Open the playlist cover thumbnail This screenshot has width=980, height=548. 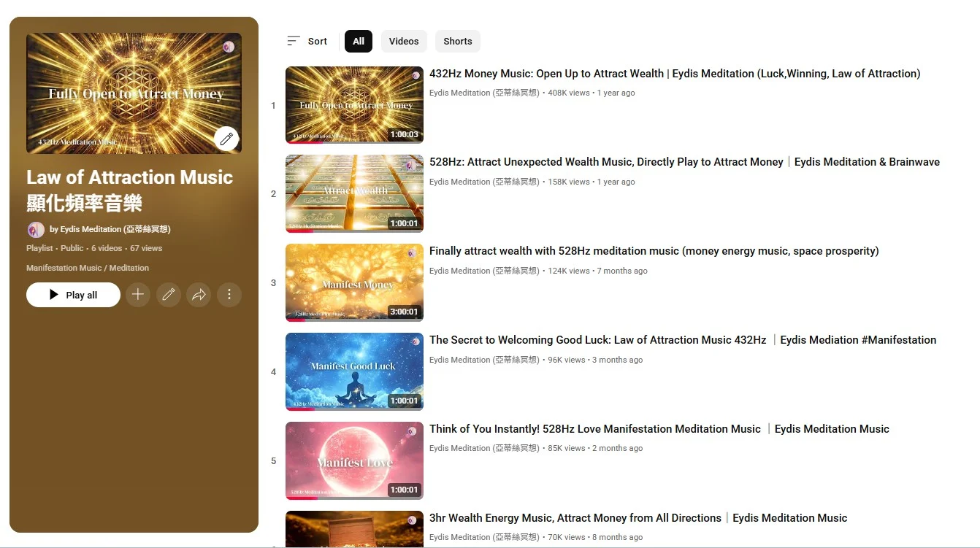click(x=134, y=93)
